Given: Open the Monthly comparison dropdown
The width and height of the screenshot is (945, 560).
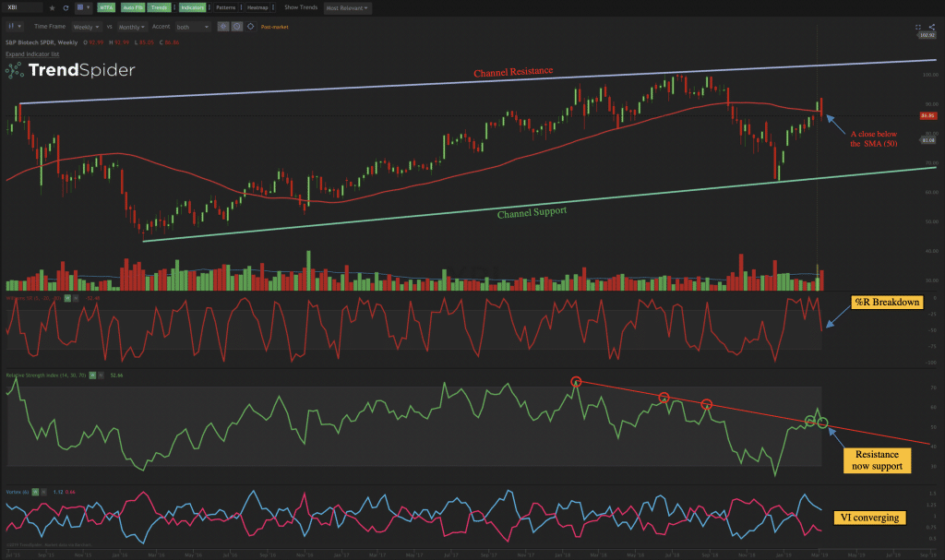Looking at the screenshot, I should 130,27.
